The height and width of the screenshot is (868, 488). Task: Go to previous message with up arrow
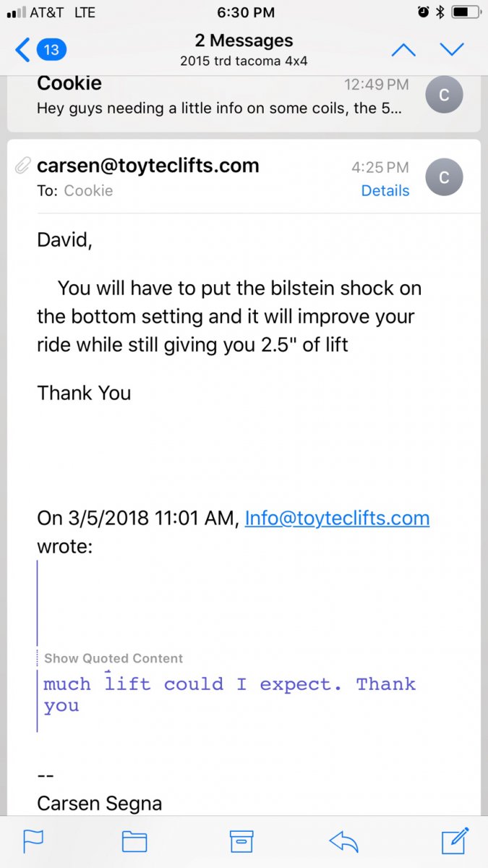pos(403,50)
